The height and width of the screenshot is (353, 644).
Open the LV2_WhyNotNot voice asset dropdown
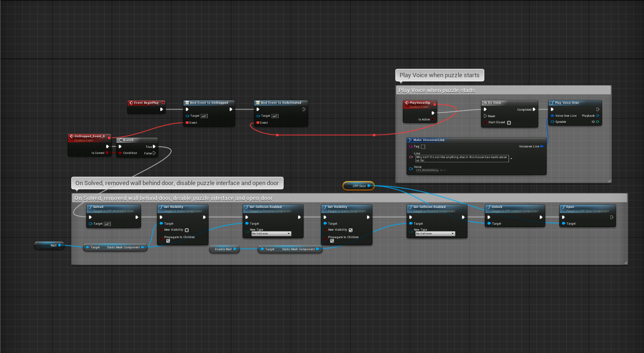tap(427, 170)
